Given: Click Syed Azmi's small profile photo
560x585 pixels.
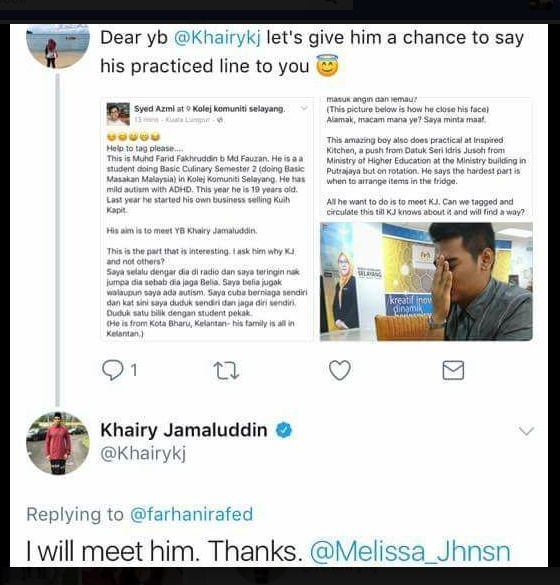Looking at the screenshot, I should point(118,114).
